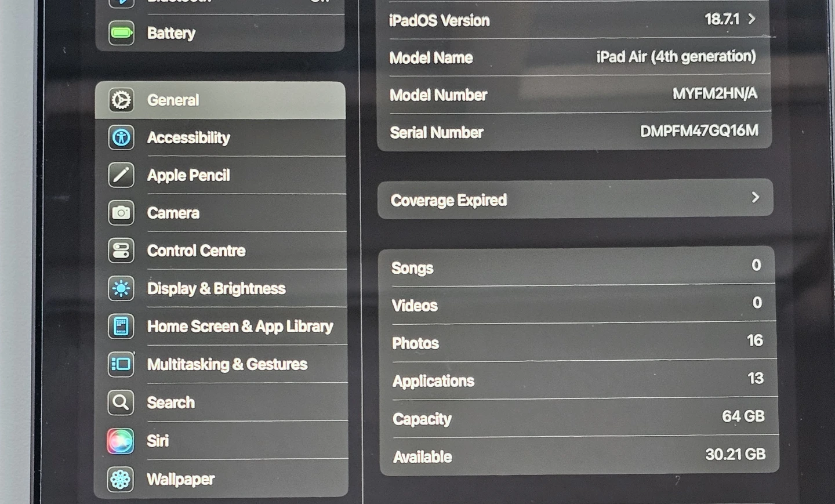Tap the Songs row label
The height and width of the screenshot is (504, 835).
pyautogui.click(x=412, y=268)
